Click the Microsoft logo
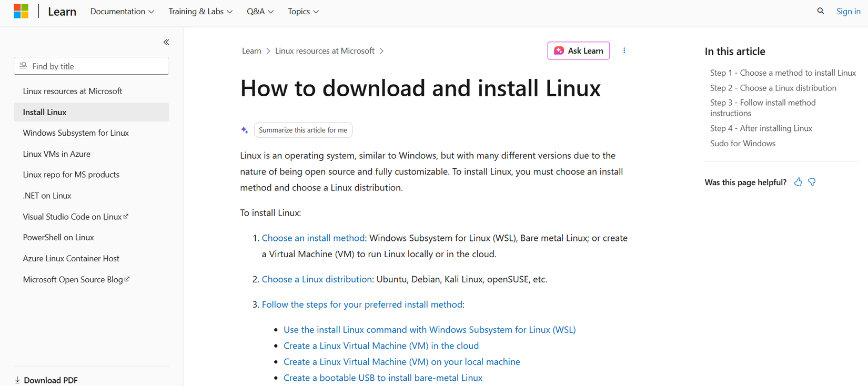 pyautogui.click(x=21, y=11)
